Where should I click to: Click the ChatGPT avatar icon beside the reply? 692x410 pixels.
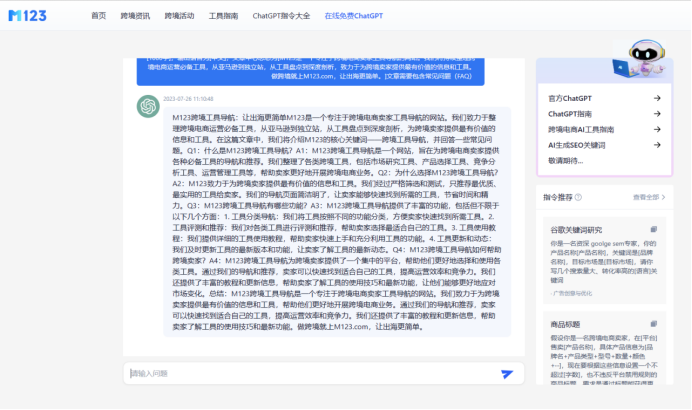click(x=147, y=103)
